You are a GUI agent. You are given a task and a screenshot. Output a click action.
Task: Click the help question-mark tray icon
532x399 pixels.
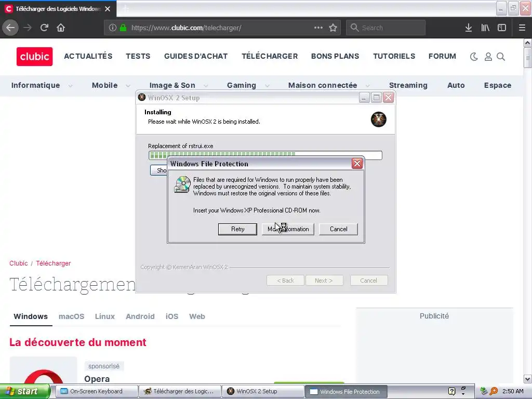click(x=451, y=391)
